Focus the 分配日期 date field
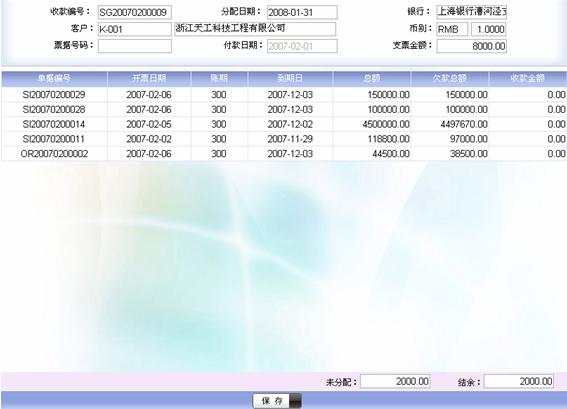The image size is (567, 409). click(x=302, y=12)
